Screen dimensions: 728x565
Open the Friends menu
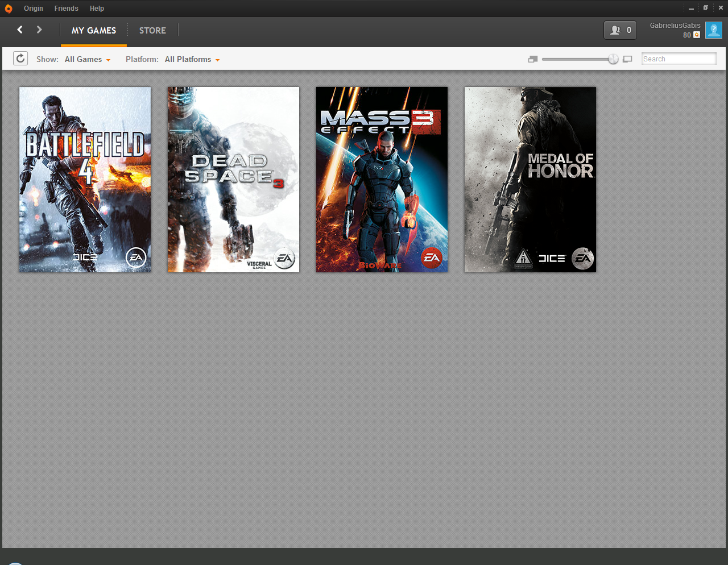pyautogui.click(x=67, y=9)
